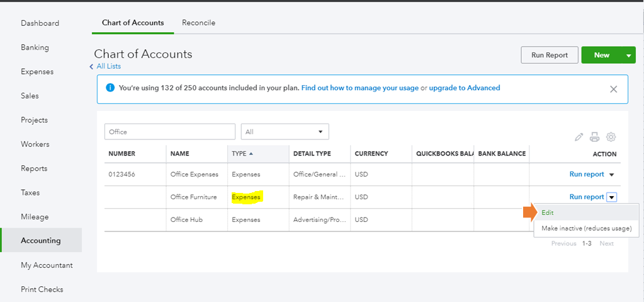The height and width of the screenshot is (302, 644).
Task: Click the Run Report button
Action: (550, 55)
